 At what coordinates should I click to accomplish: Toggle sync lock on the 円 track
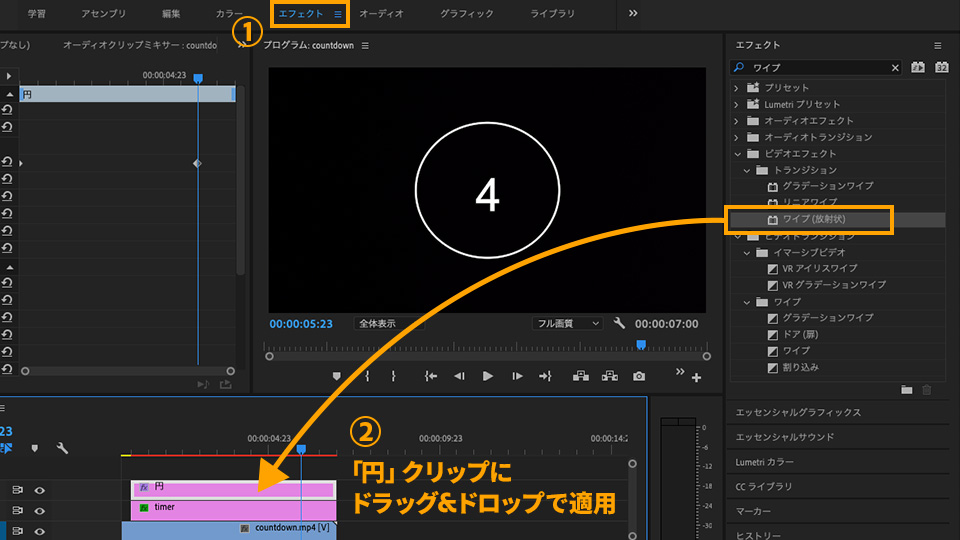click(17, 490)
